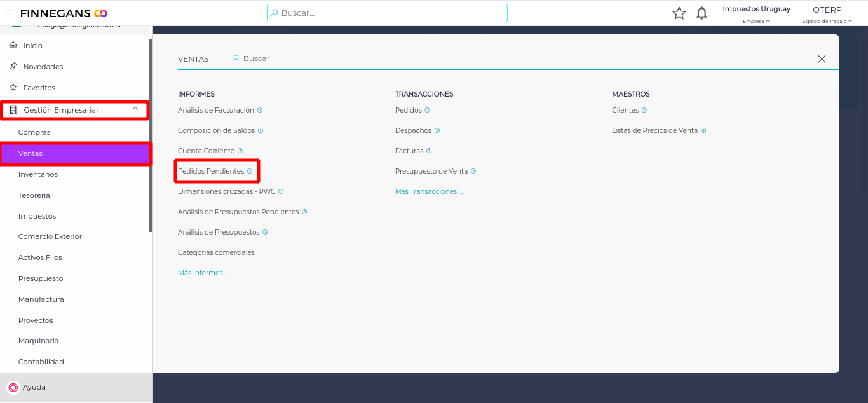Click help icon next to Pedidos Pendientes
Image resolution: width=868 pixels, height=403 pixels.
(x=250, y=171)
